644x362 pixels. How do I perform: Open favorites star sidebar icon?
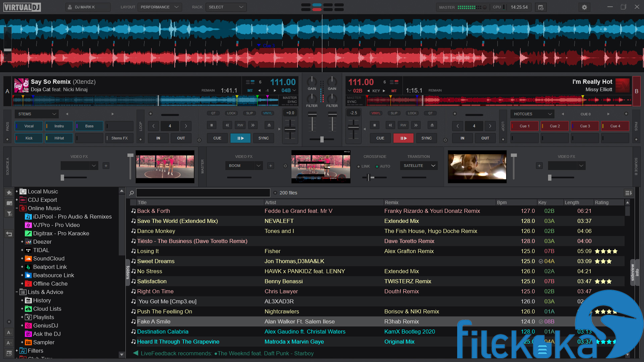click(9, 192)
